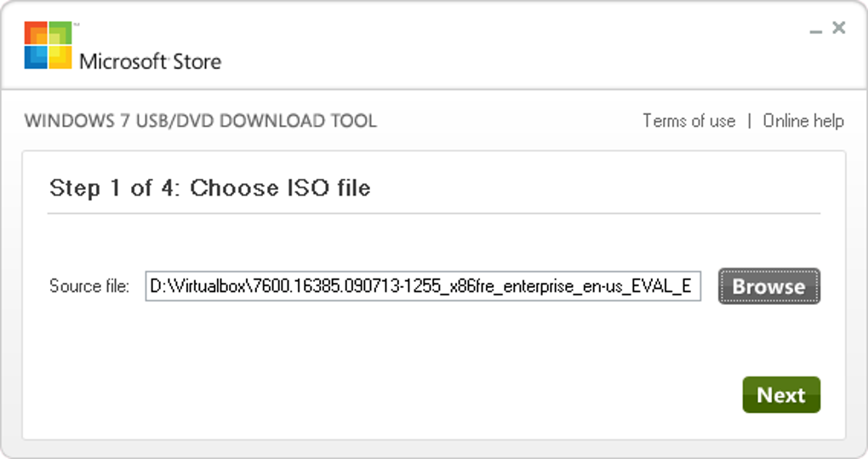
Task: Click the Microsoft Store colored logo
Action: 48,46
